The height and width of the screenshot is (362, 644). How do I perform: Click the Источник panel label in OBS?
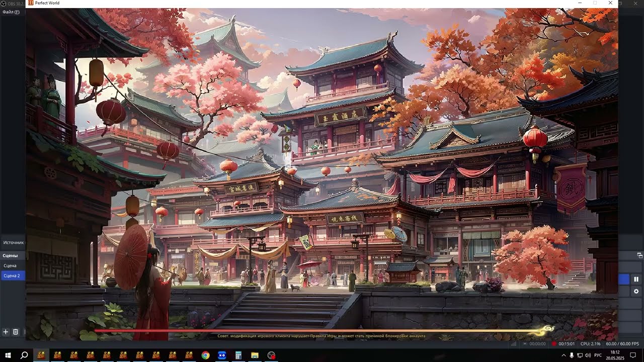tap(14, 242)
